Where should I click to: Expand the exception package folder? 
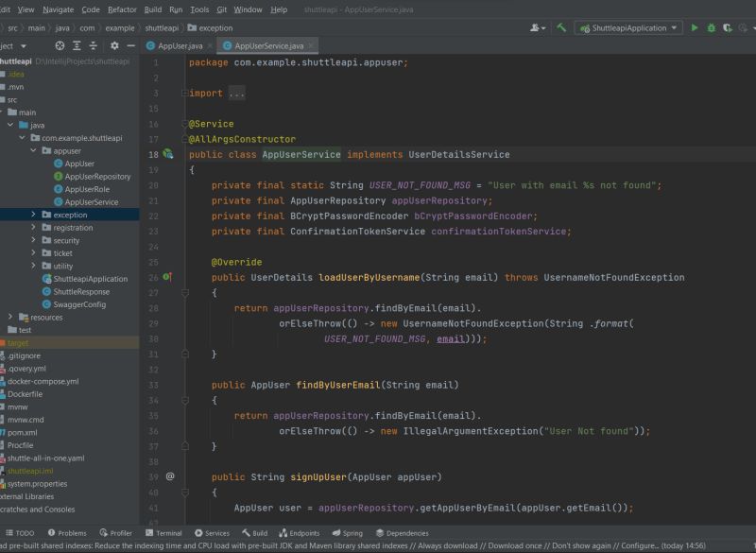[x=34, y=215]
